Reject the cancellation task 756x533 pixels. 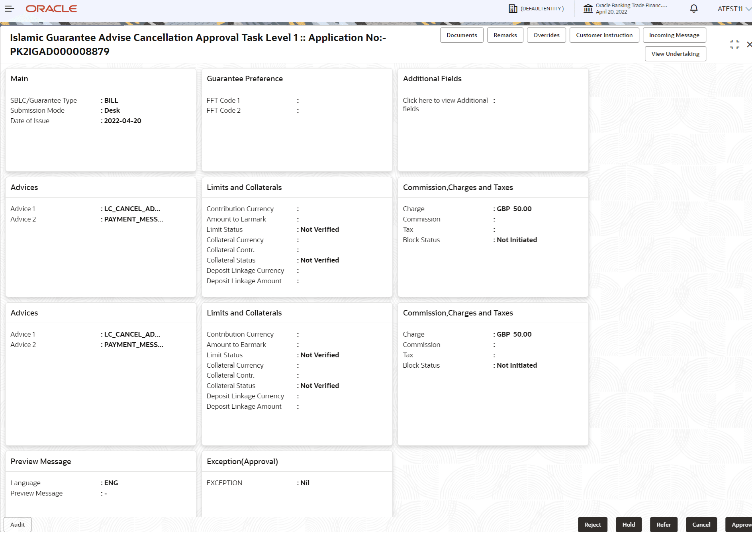593,524
